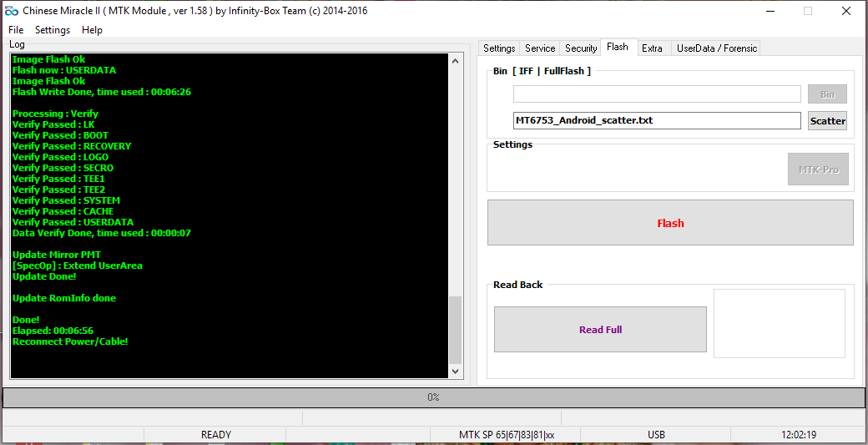Select the Flash tab

pyautogui.click(x=618, y=47)
